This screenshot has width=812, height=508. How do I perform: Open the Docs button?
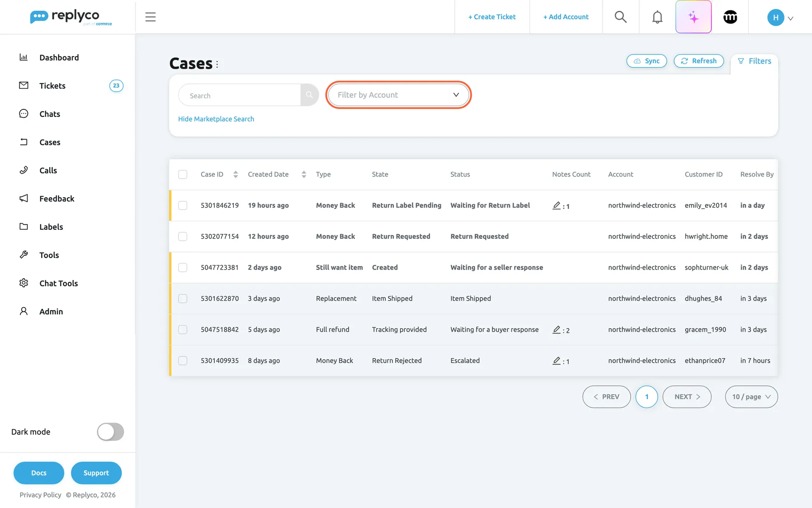pyautogui.click(x=39, y=473)
